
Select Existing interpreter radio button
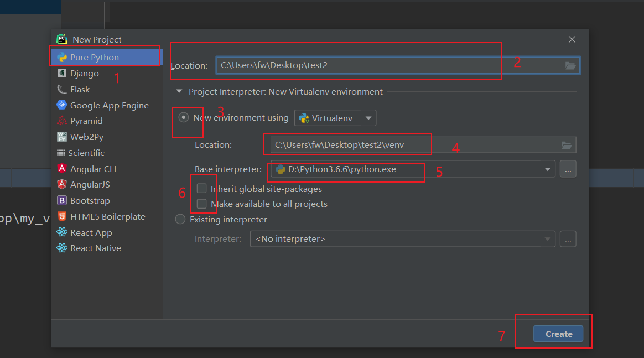180,219
